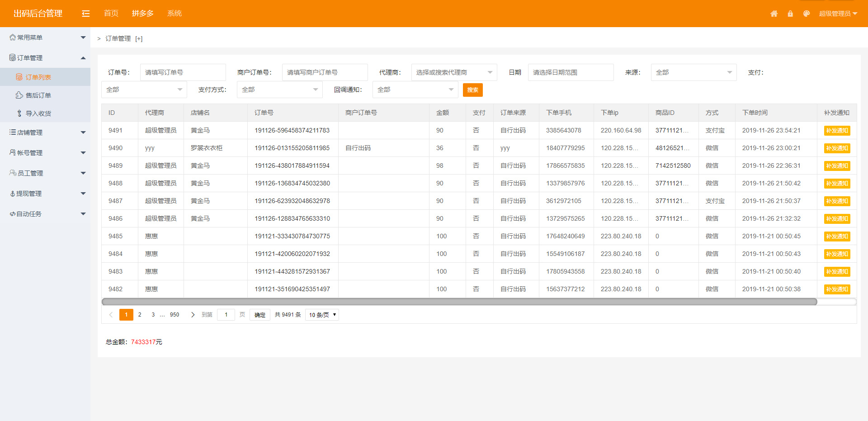Click the orange 搜索 button
This screenshot has width=868, height=421.
click(472, 90)
